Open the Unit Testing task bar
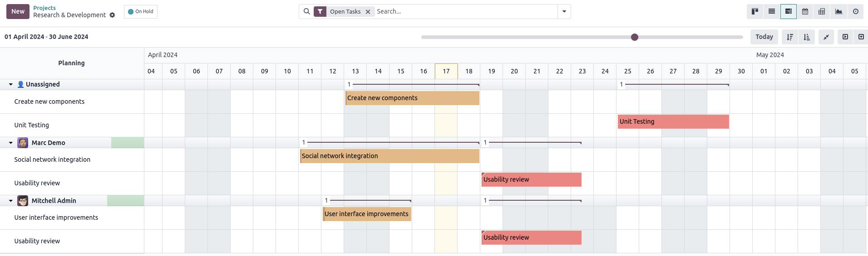868x256 pixels. 673,121
